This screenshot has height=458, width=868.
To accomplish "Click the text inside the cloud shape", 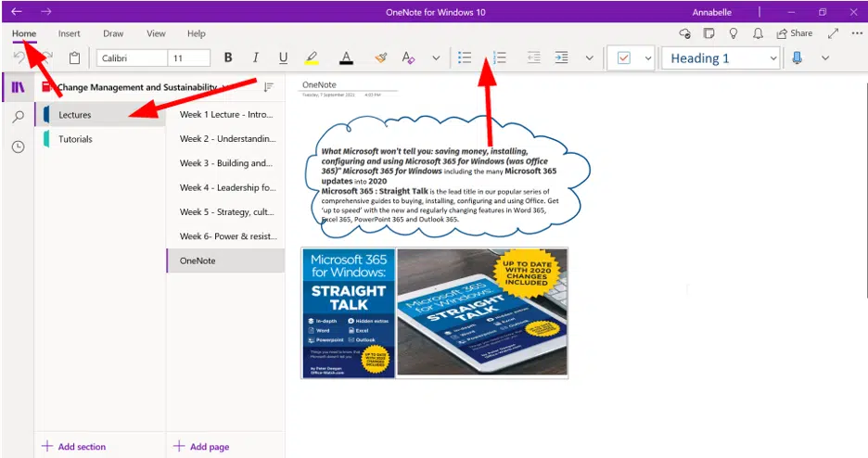I will point(440,184).
